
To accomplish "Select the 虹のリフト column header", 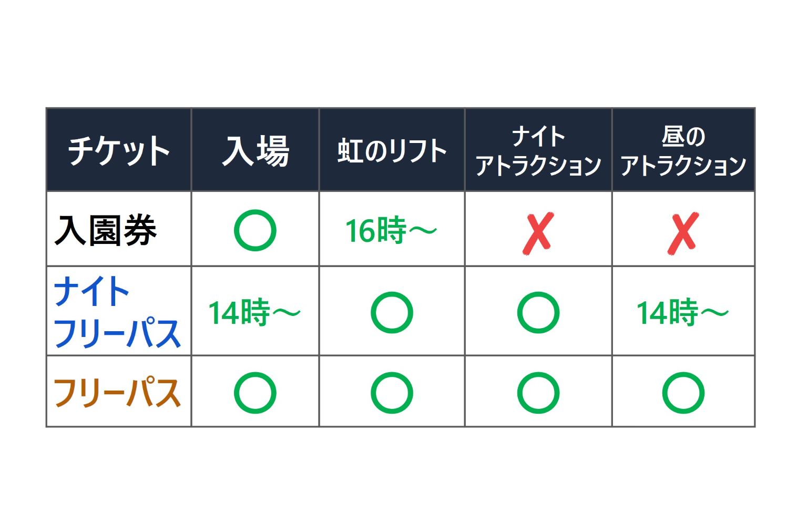I will click(x=392, y=150).
